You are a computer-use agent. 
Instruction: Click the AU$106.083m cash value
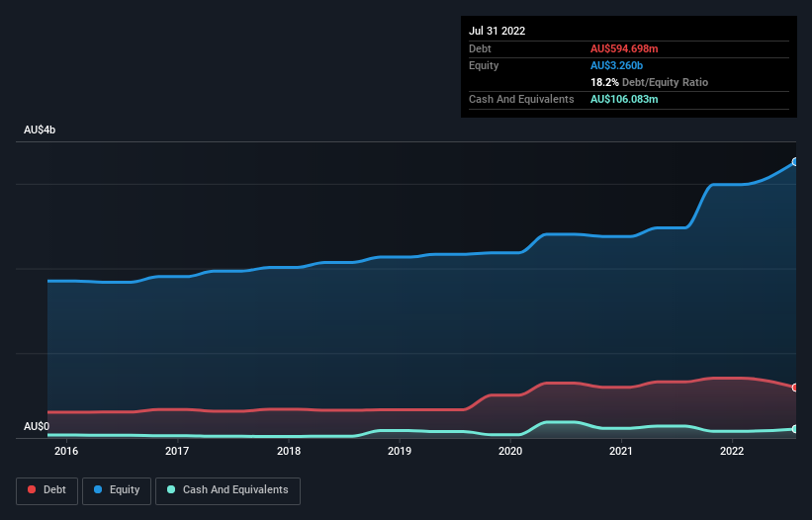click(624, 99)
